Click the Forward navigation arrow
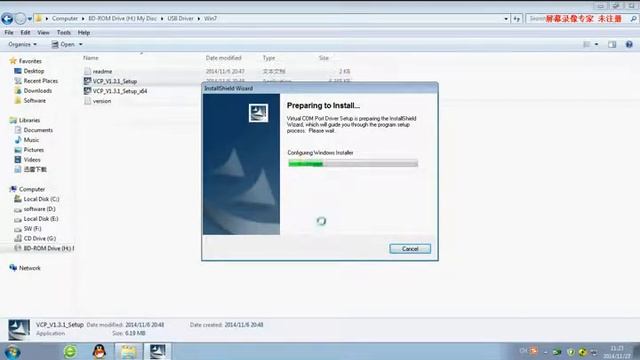This screenshot has width=640, height=360. tap(20, 18)
